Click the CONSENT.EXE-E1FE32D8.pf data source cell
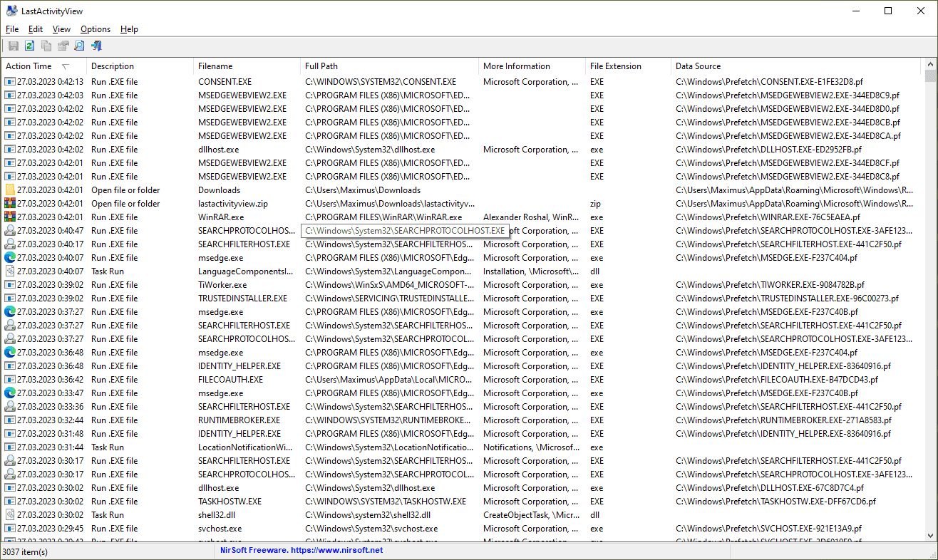Image resolution: width=938 pixels, height=560 pixels. [770, 82]
